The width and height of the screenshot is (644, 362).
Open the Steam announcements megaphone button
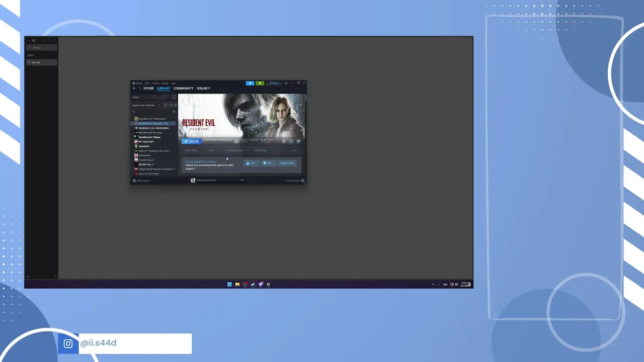tap(250, 83)
